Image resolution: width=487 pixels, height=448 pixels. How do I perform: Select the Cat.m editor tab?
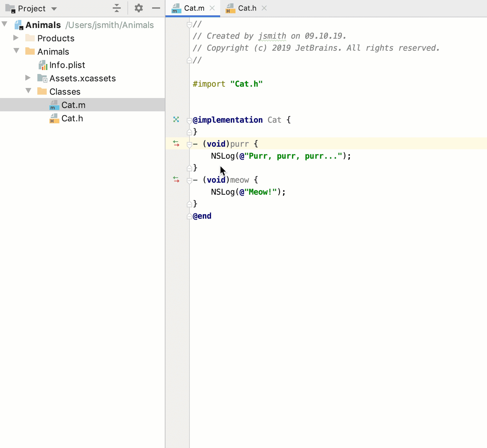(x=193, y=8)
